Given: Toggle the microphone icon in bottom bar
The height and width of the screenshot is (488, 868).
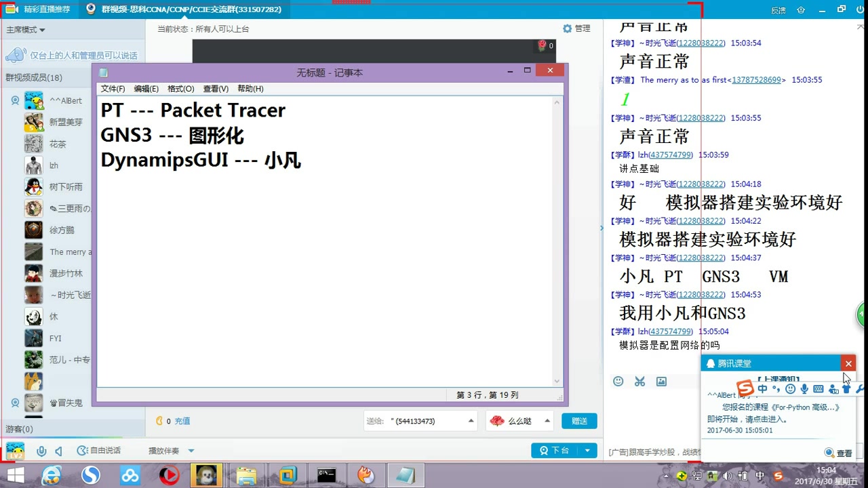Looking at the screenshot, I should 41,451.
